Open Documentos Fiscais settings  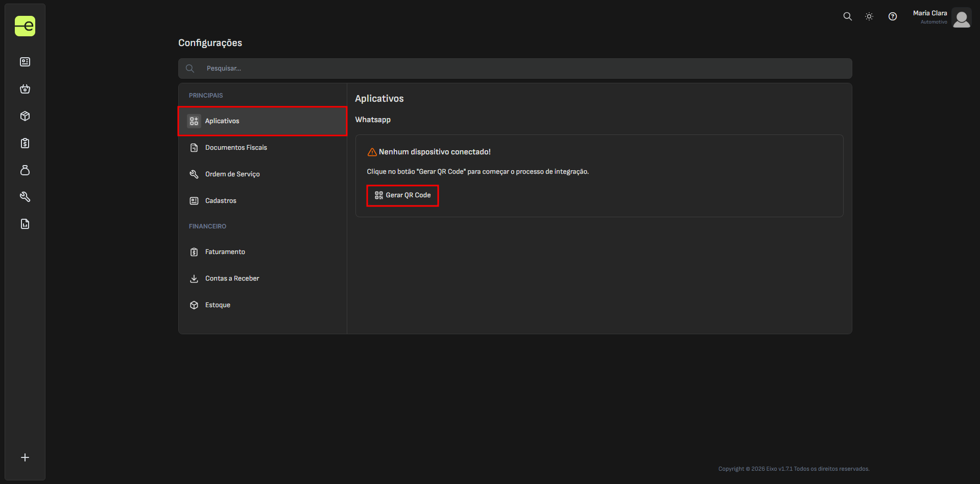click(x=236, y=148)
